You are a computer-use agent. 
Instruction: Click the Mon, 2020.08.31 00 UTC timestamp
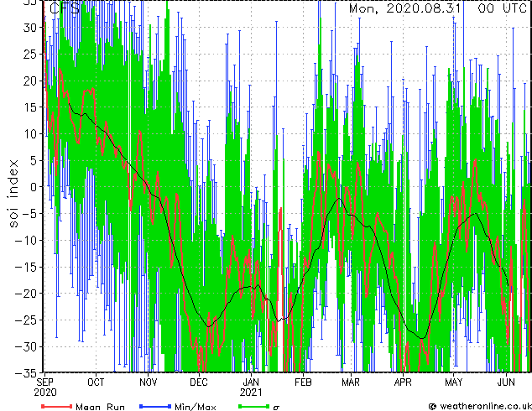[438, 8]
